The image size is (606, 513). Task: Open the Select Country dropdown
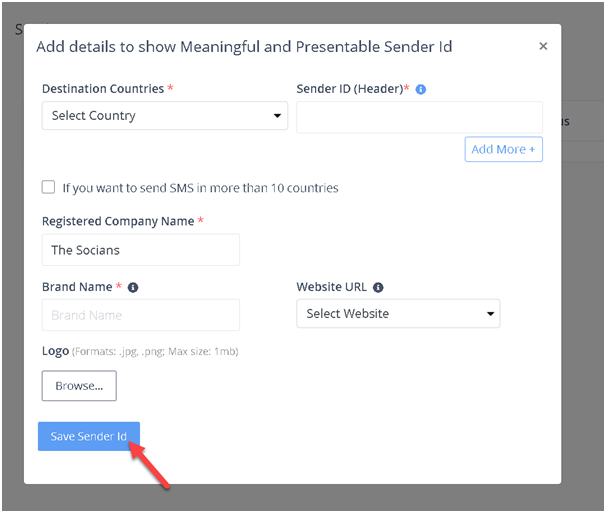pyautogui.click(x=165, y=116)
